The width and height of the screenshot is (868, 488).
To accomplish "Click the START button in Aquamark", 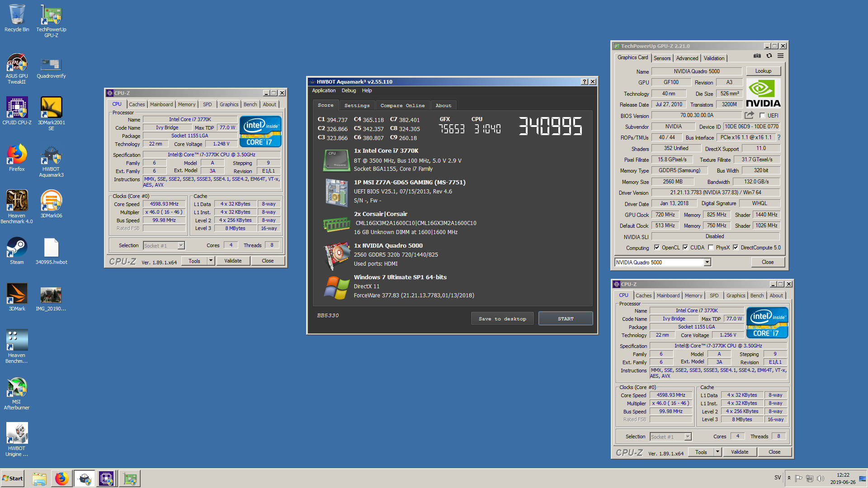I will coord(566,319).
